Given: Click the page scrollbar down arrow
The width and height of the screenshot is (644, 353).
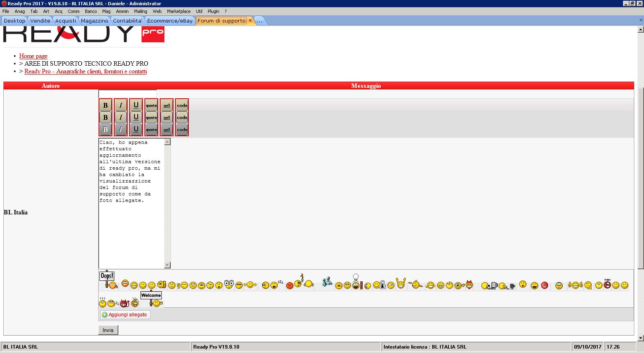Looking at the screenshot, I should pos(641,338).
